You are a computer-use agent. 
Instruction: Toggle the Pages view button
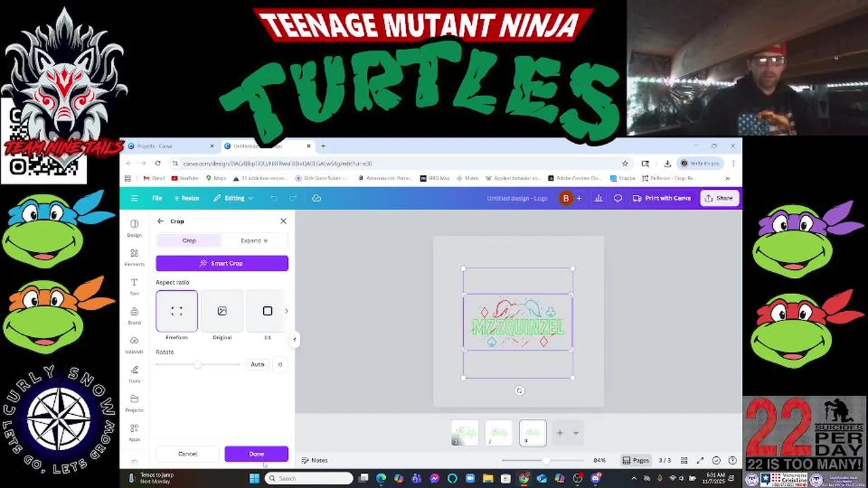tap(635, 460)
